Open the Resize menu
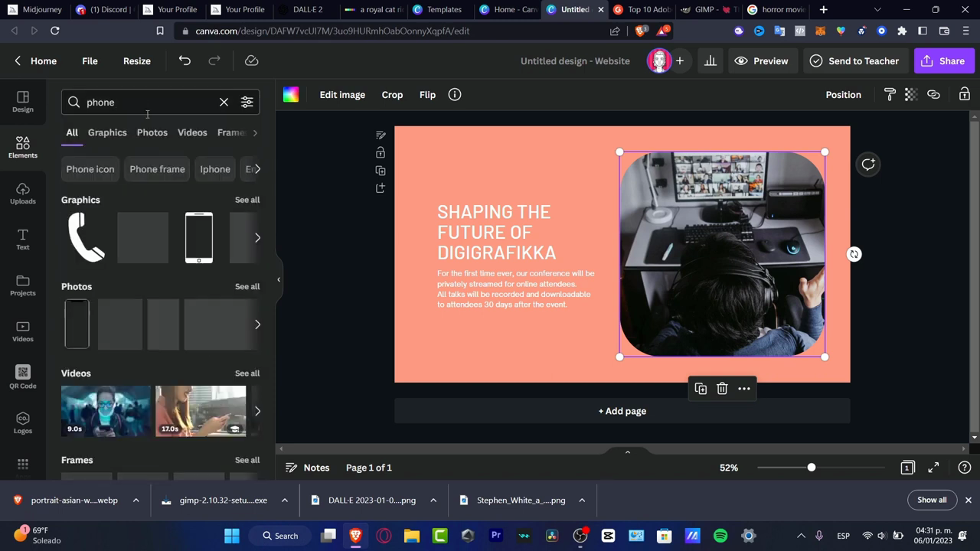This screenshot has width=980, height=551. (x=137, y=60)
